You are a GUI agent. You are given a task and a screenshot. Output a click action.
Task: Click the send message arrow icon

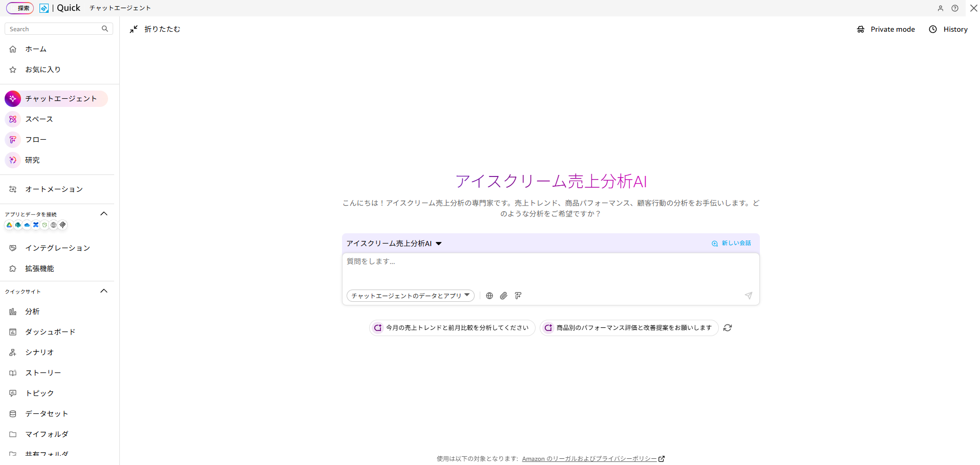pos(748,296)
